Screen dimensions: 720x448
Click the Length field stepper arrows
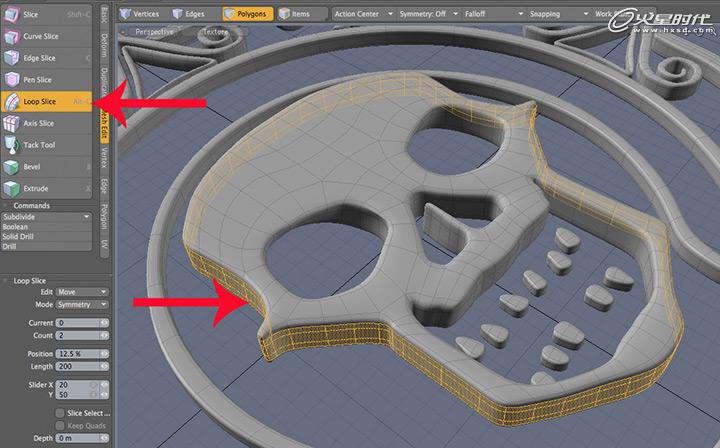click(x=105, y=366)
